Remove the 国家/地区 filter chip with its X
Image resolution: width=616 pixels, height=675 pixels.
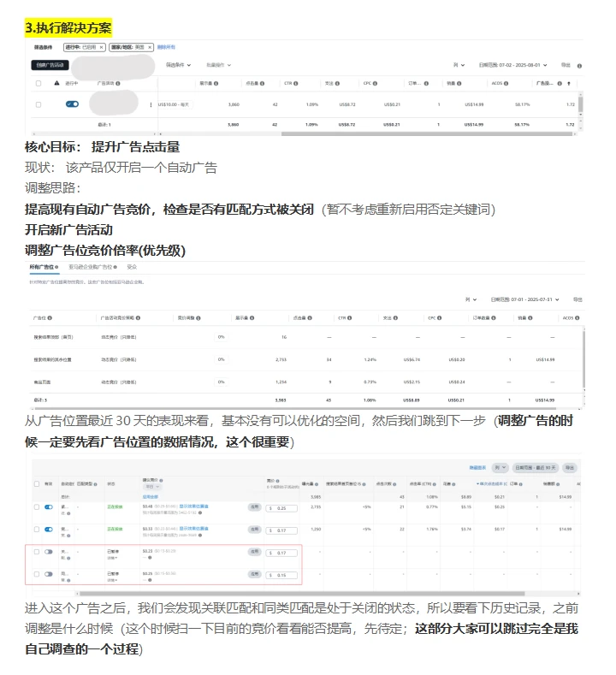(150, 47)
